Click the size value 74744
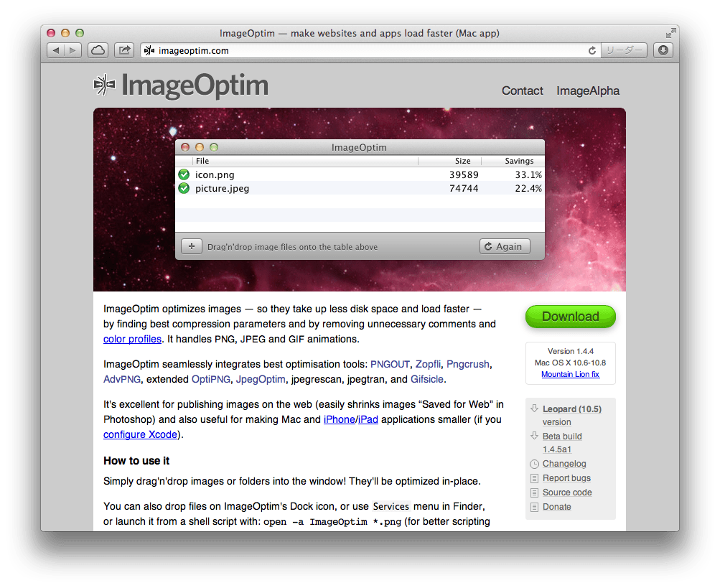The image size is (720, 588). (464, 188)
